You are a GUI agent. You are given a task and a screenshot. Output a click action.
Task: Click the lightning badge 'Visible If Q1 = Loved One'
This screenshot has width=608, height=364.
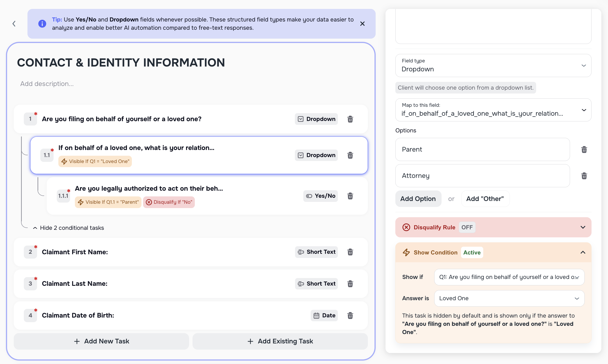(x=95, y=161)
